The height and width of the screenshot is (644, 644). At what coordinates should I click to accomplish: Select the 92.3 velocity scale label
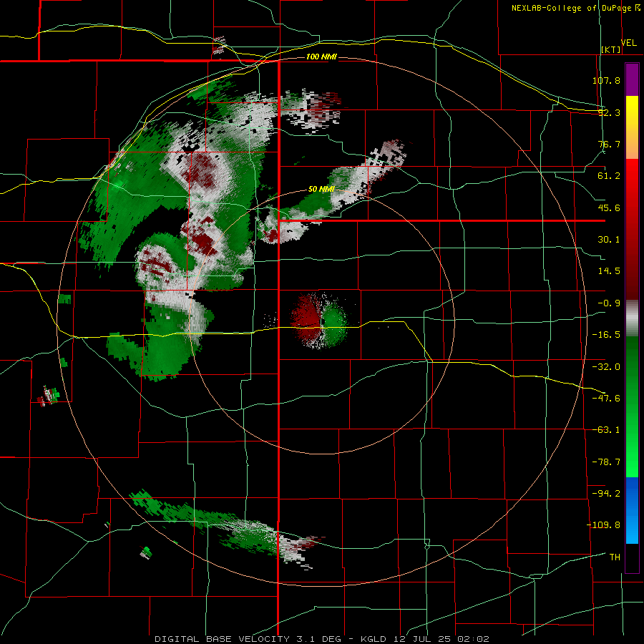(x=609, y=112)
